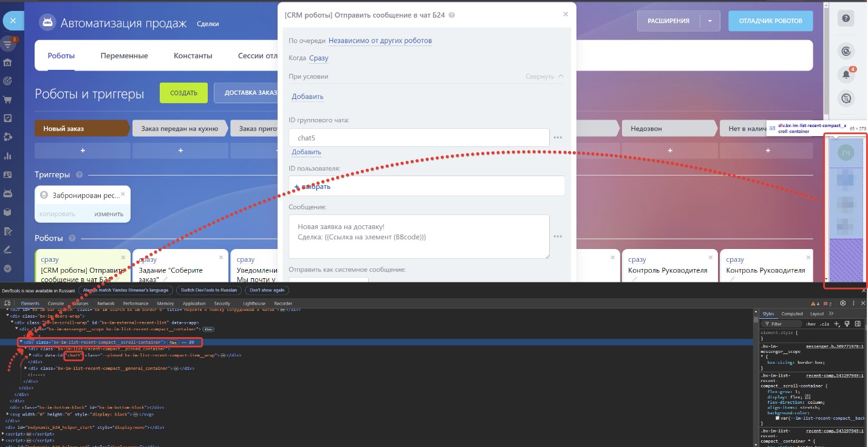Image resolution: width=868 pixels, height=447 pixels.
Task: Open the РАСШИРЕНИЯ dropdown arrow
Action: point(709,21)
